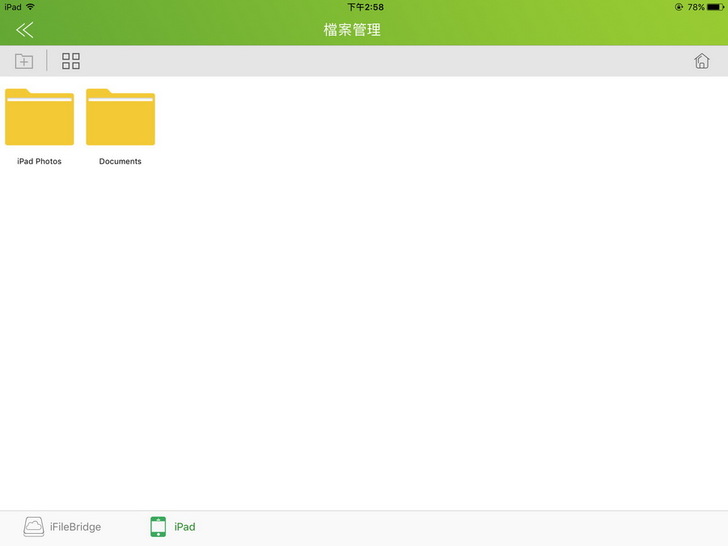Tap the battery indicator in status bar
The image size is (728, 546).
coord(715,7)
